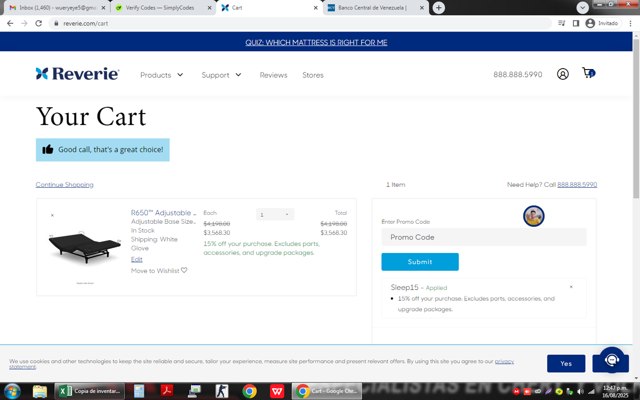Open the Cart - Google Chrome taskbar window

(x=327, y=391)
